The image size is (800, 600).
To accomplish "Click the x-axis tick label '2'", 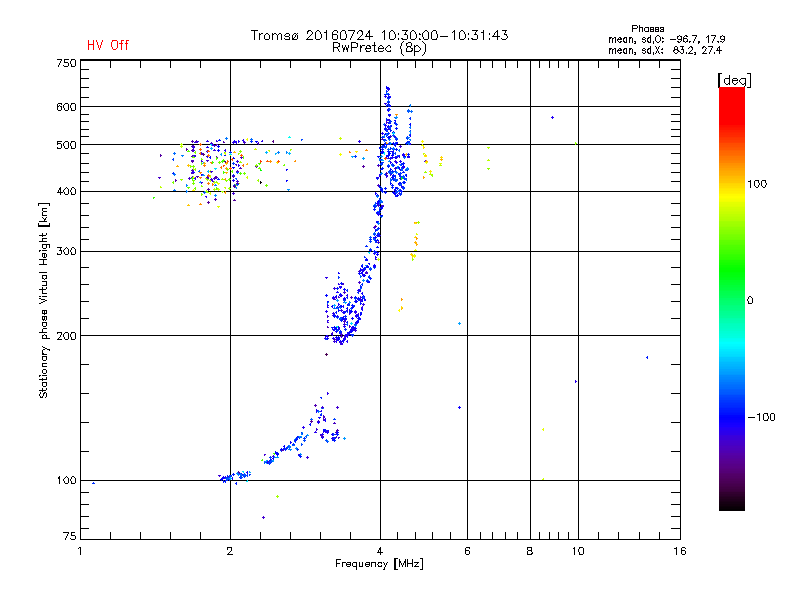I will 230,551.
